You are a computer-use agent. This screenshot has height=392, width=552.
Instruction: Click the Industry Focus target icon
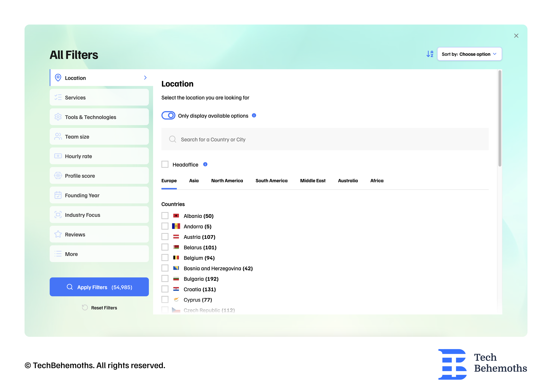(58, 215)
